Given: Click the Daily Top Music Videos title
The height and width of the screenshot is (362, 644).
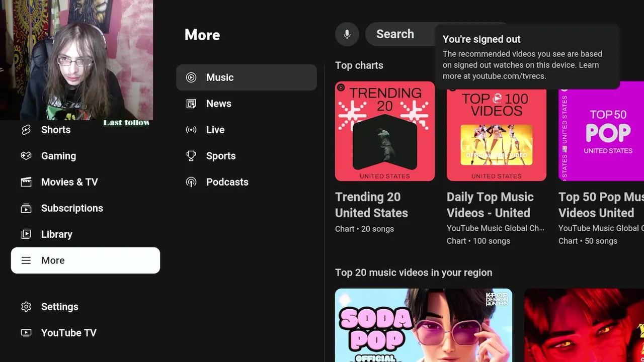Looking at the screenshot, I should pos(490,205).
